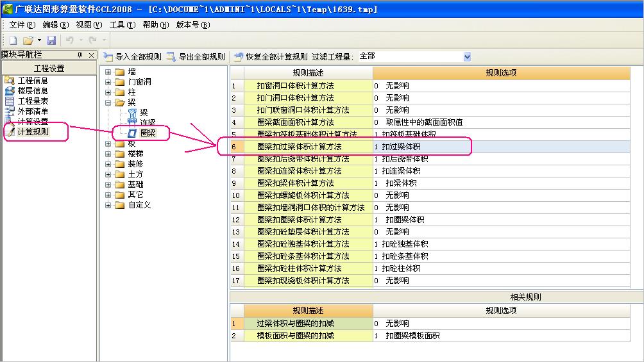Open the 版本号(B) menu
The width and height of the screenshot is (644, 362).
pyautogui.click(x=193, y=25)
